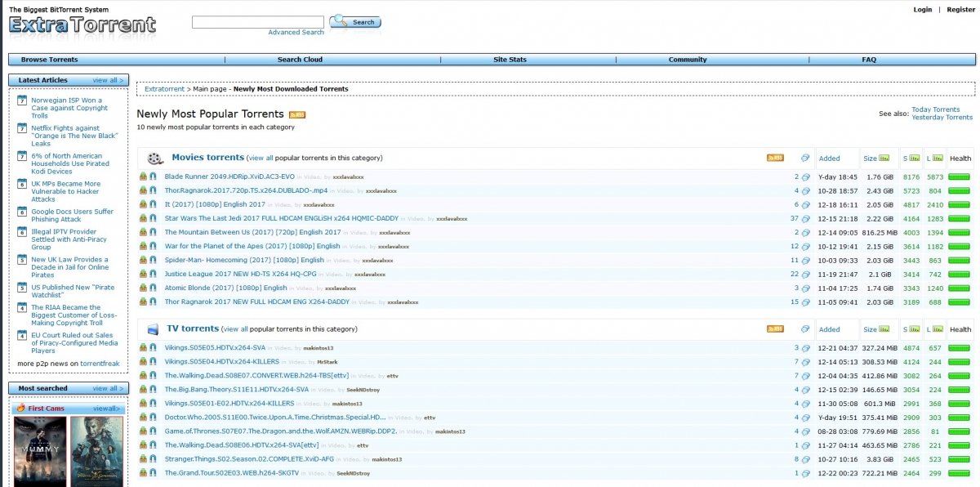Image resolution: width=980 pixels, height=487 pixels.
Task: Click the Added column header in Movies table
Action: pyautogui.click(x=829, y=159)
